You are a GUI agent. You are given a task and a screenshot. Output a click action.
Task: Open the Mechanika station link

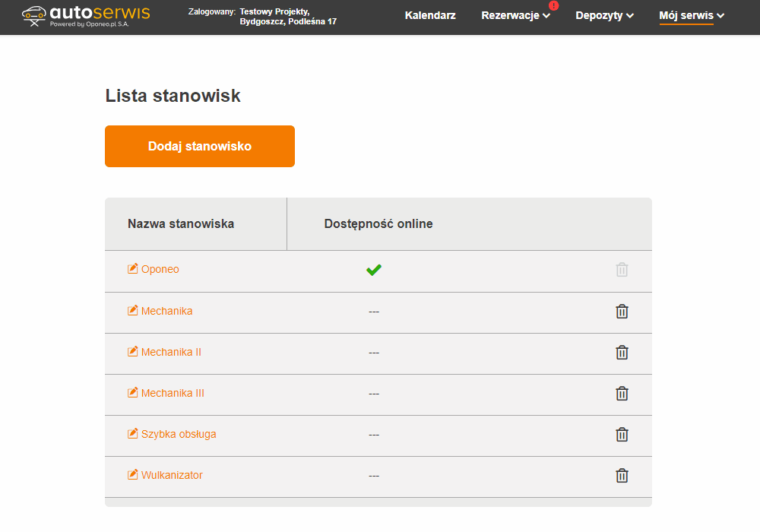click(166, 311)
